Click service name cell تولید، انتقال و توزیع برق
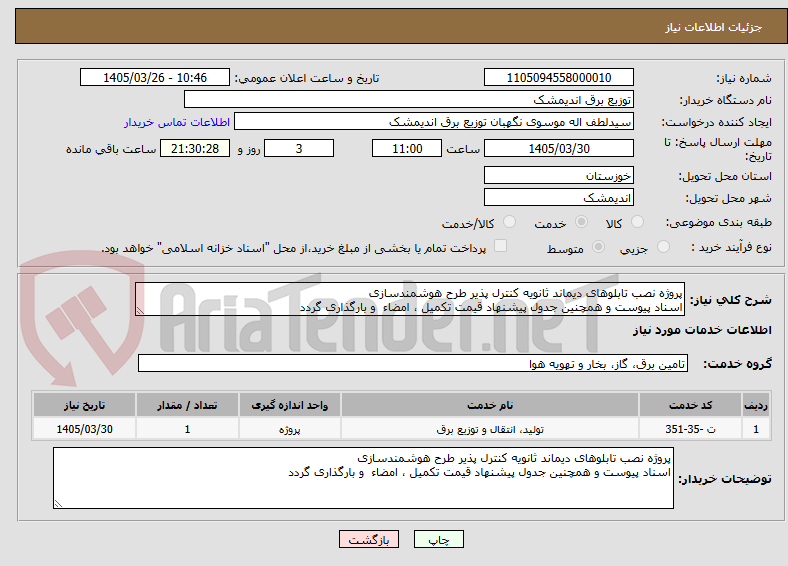Screen dimensions: 788x566 490,429
